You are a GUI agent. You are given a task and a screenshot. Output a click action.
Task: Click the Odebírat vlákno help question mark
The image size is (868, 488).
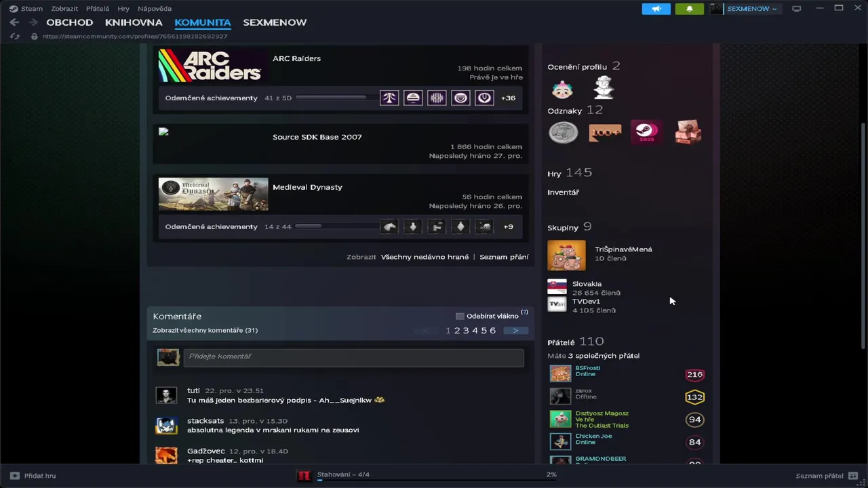(524, 312)
